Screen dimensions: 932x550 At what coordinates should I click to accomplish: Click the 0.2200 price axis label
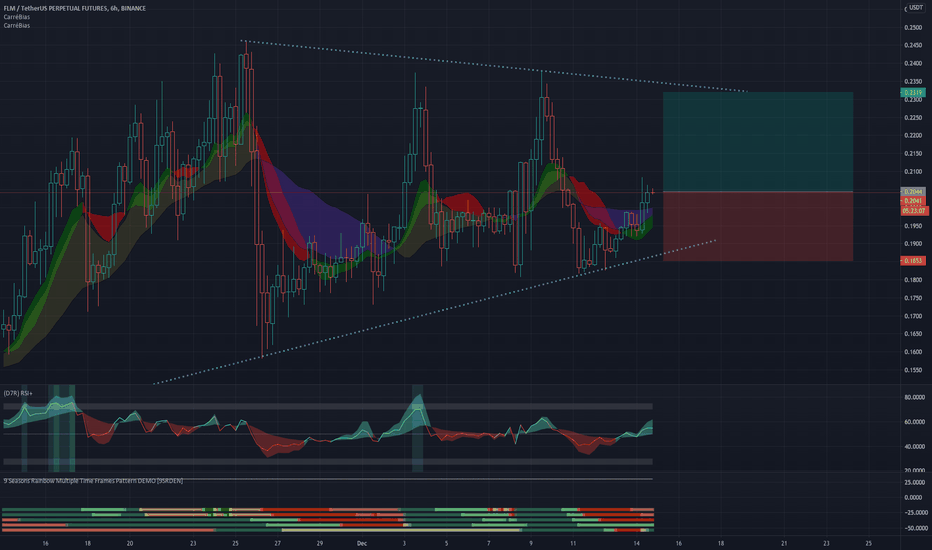coord(913,136)
